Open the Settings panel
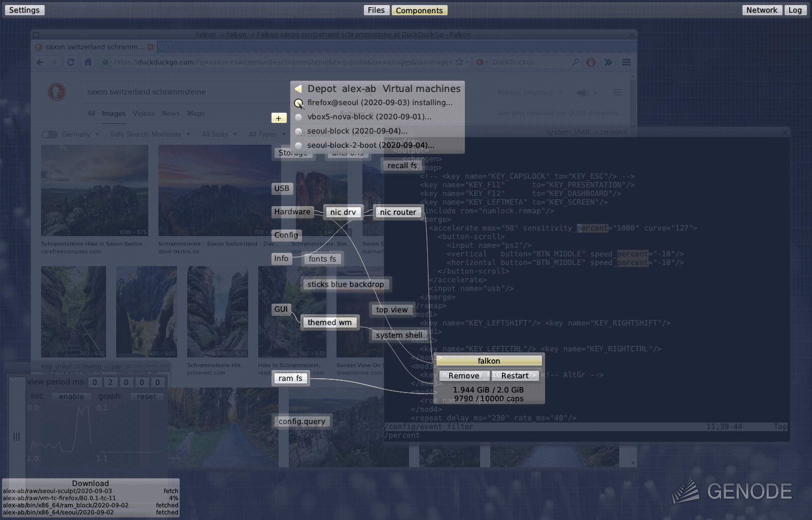812x520 pixels. point(24,10)
